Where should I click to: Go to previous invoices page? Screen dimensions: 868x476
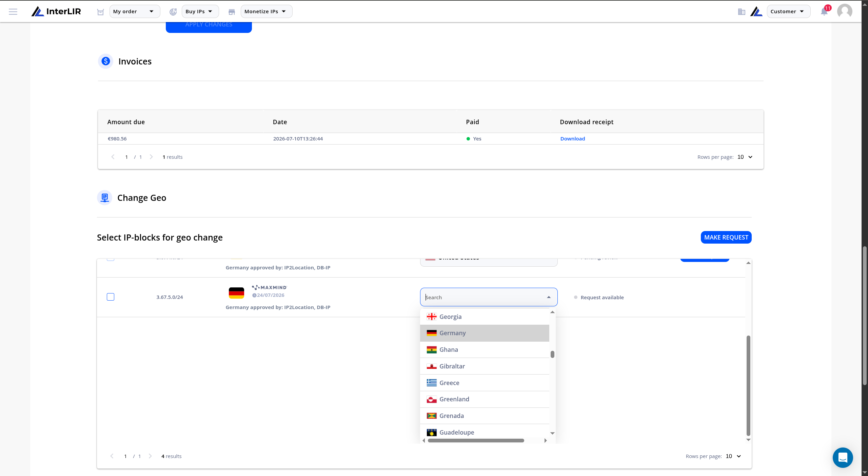pyautogui.click(x=113, y=157)
